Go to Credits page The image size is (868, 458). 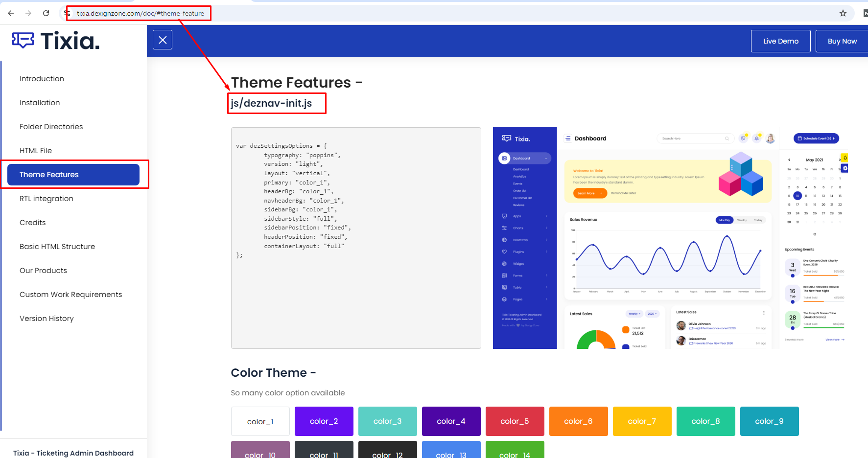33,223
